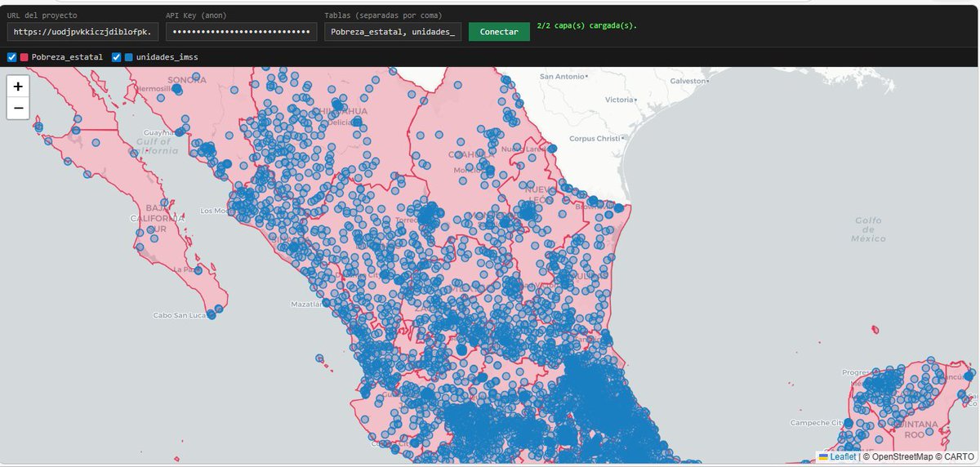Click the Mazatlán label on map

pos(307,304)
